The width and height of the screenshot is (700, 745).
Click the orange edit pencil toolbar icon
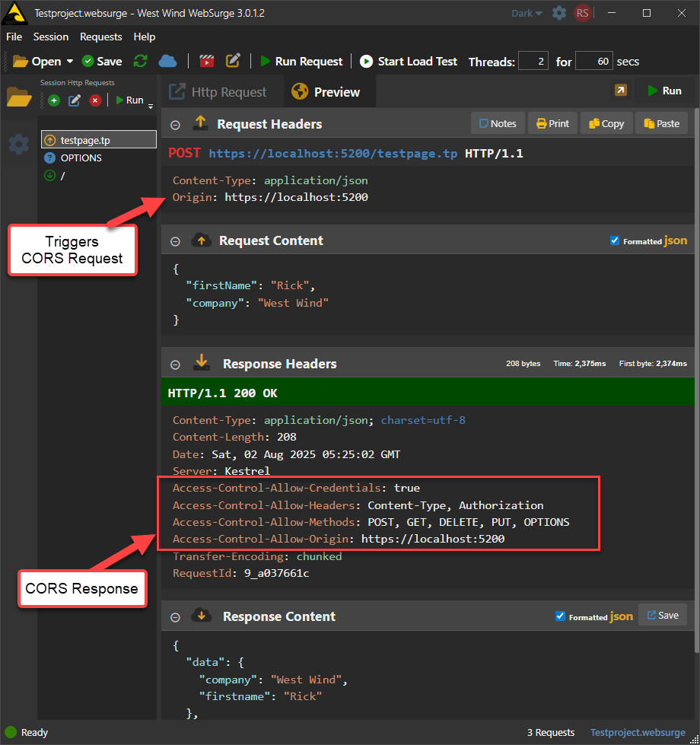tap(234, 62)
